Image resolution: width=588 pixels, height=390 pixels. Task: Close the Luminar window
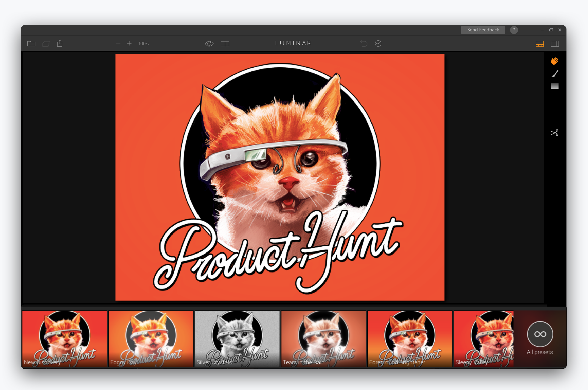(560, 30)
